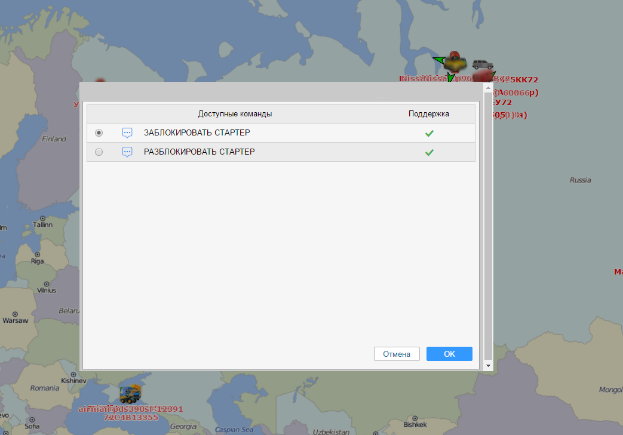
Task: Click the dialog scrollbar down arrow
Action: coord(488,366)
